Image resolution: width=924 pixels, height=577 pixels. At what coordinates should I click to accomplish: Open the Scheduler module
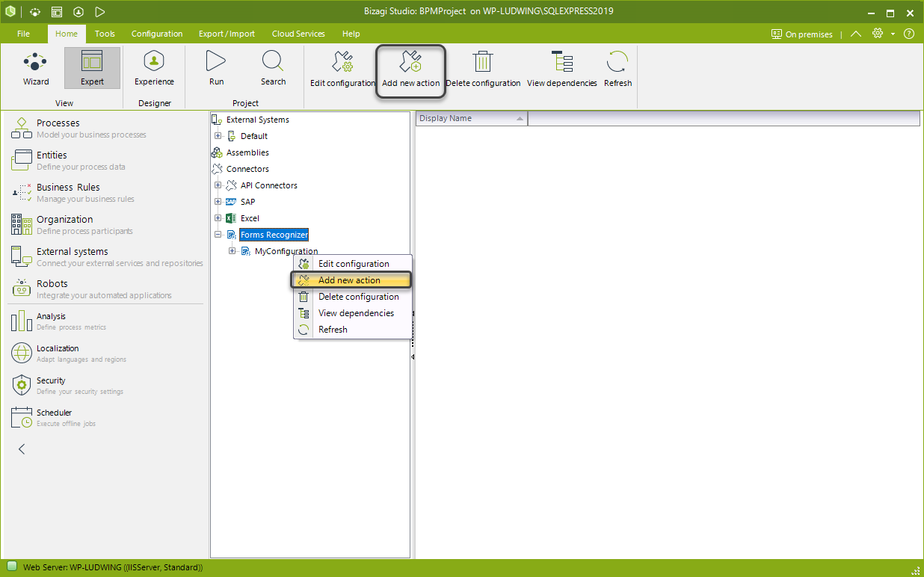pos(108,417)
